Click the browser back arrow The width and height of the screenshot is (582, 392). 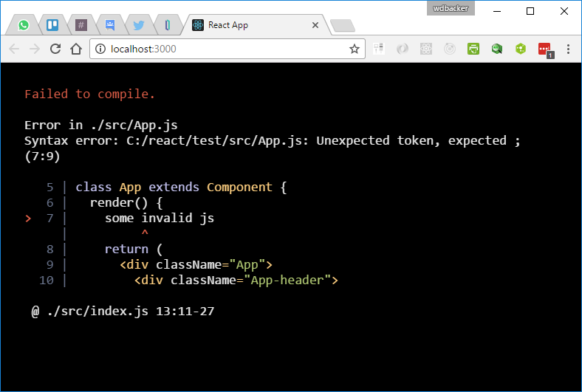14,49
